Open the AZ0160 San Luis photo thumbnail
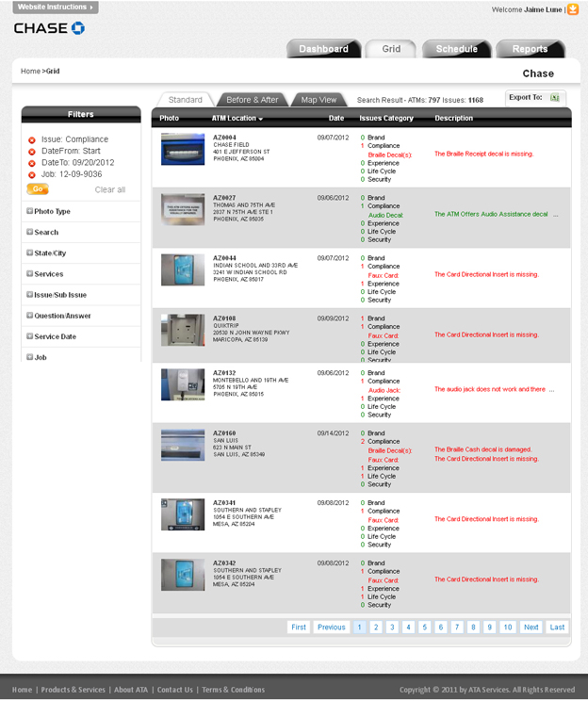 (x=183, y=445)
